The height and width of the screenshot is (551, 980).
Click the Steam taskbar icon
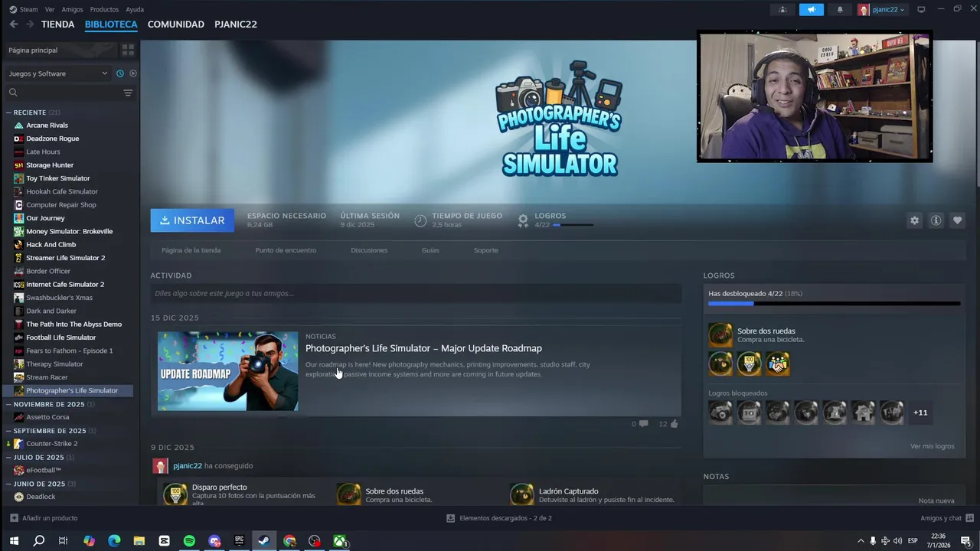pos(263,541)
